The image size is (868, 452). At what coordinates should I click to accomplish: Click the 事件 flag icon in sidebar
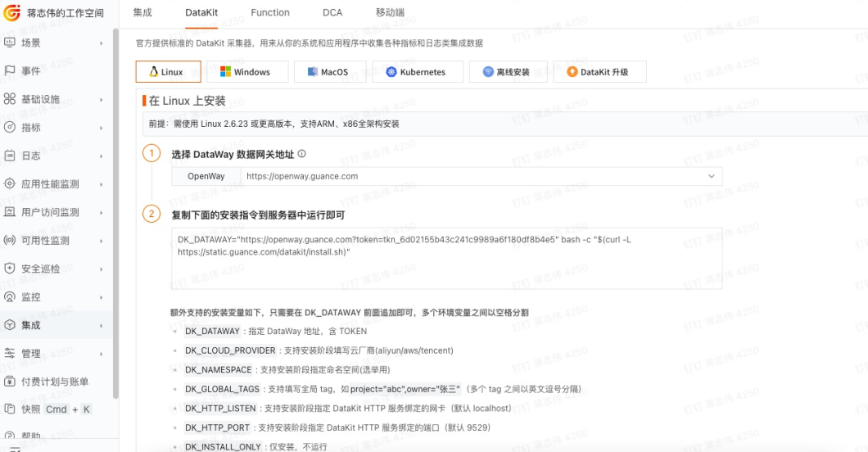coord(10,70)
